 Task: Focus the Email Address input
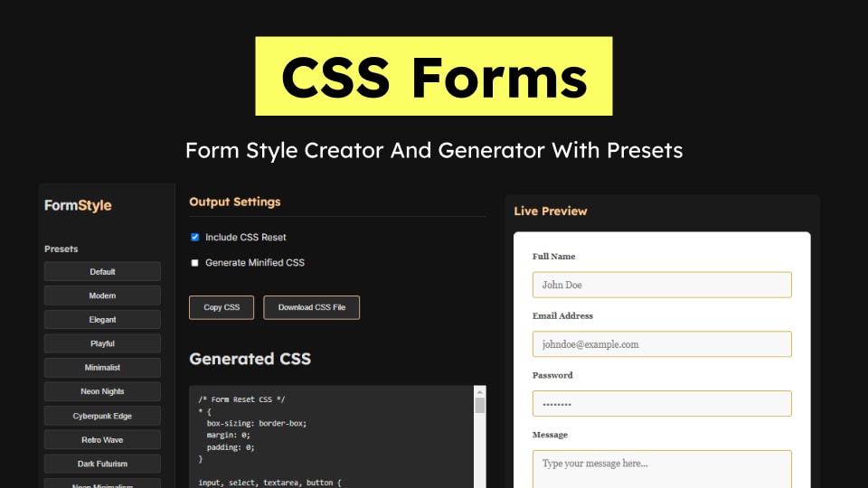coord(661,344)
